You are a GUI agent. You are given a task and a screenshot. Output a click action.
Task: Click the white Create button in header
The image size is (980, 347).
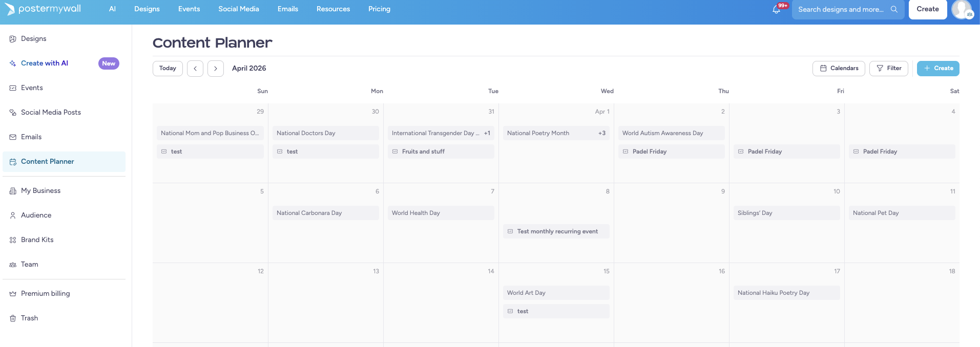(928, 9)
